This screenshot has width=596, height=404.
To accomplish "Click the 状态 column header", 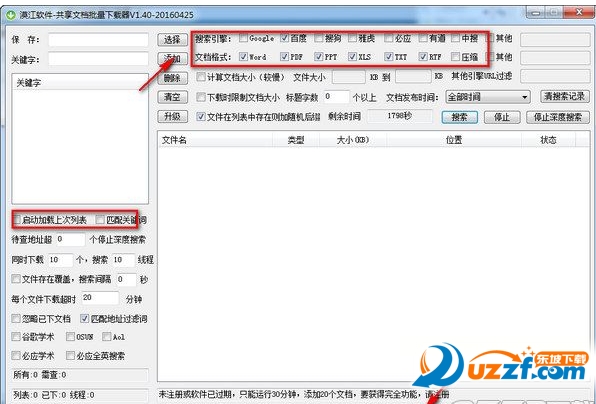I will 548,140.
